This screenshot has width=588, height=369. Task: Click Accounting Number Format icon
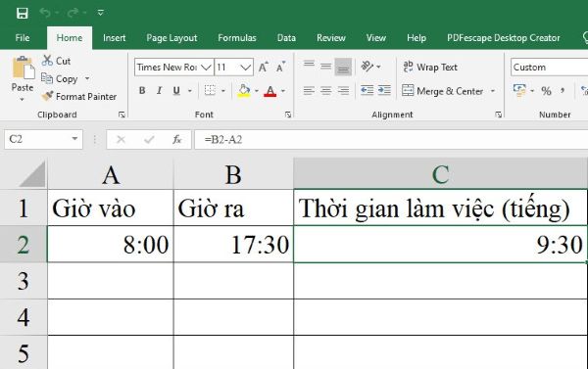click(x=519, y=90)
